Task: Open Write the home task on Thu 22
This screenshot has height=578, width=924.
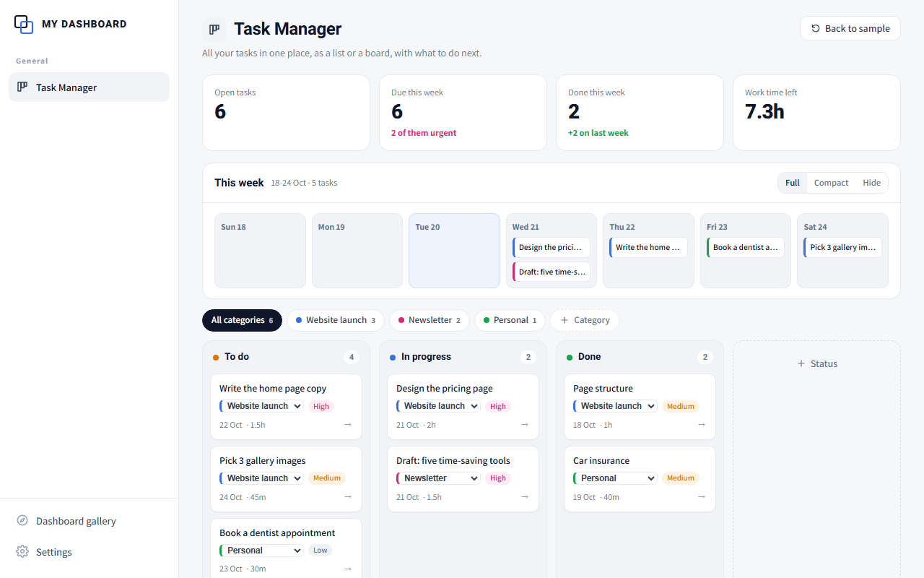Action: click(648, 247)
